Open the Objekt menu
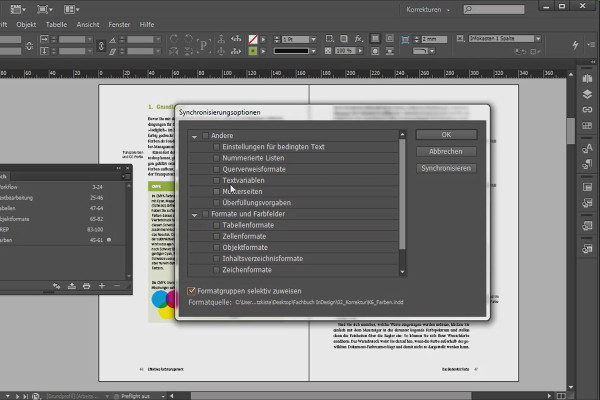 pyautogui.click(x=26, y=24)
